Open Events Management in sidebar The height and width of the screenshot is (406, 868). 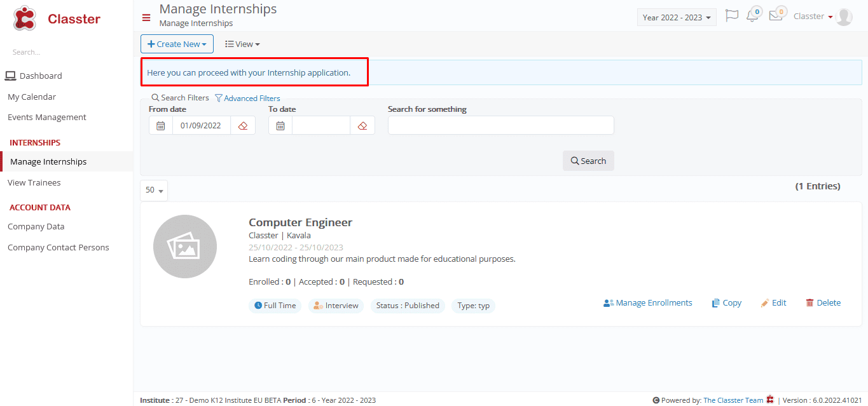(47, 117)
